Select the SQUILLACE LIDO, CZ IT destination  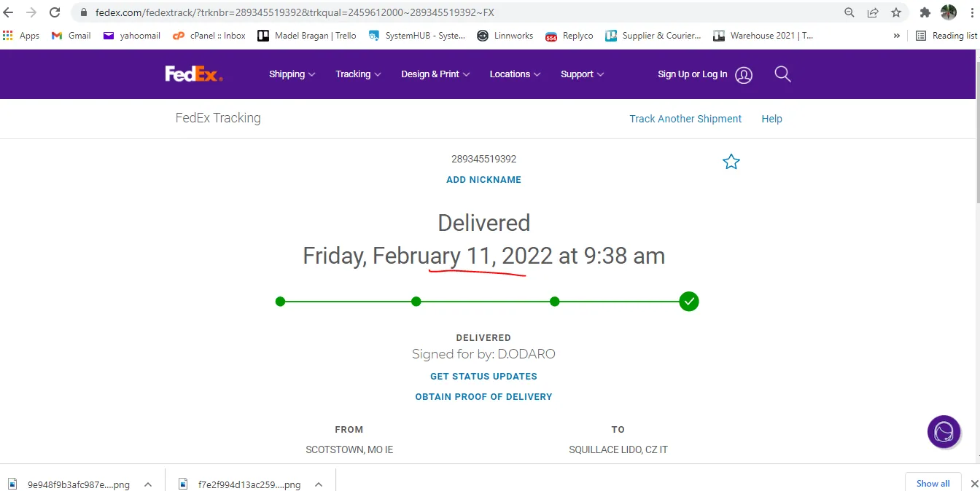(x=618, y=449)
